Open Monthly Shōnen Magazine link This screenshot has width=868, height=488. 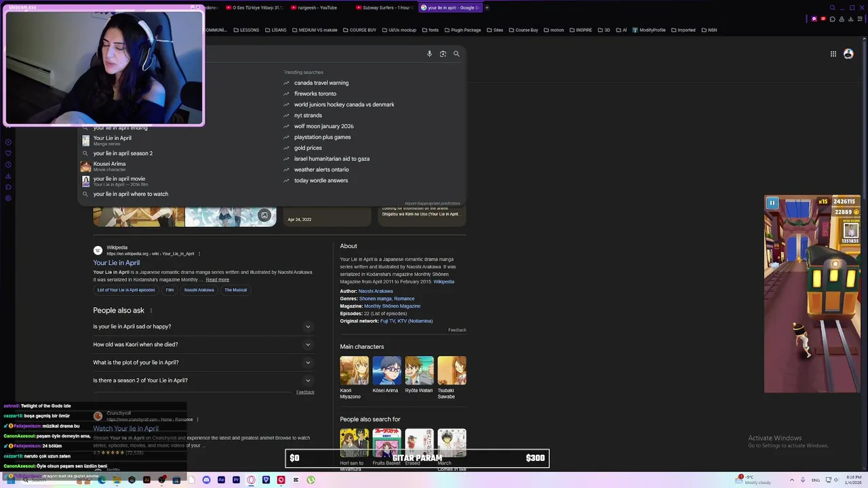click(392, 306)
